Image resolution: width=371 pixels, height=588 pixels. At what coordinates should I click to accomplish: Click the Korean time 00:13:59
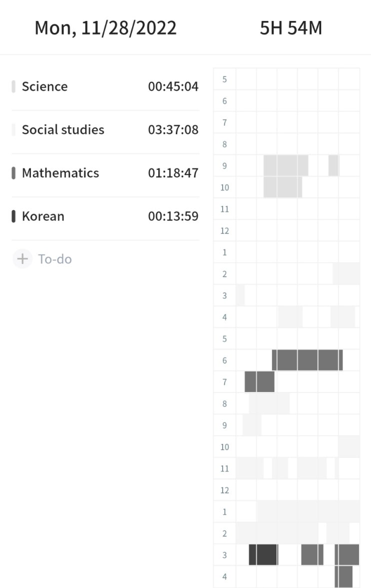(173, 216)
